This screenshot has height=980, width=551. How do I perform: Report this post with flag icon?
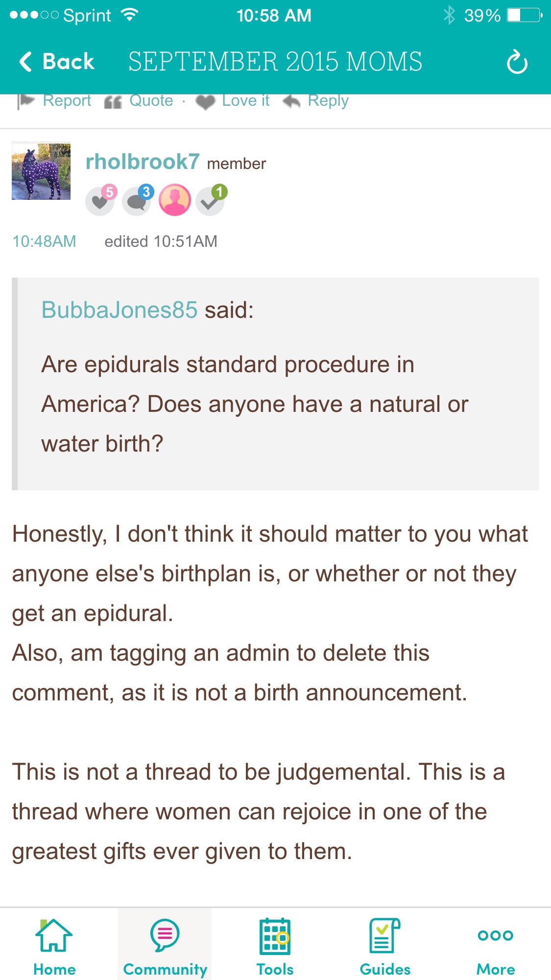[x=54, y=101]
